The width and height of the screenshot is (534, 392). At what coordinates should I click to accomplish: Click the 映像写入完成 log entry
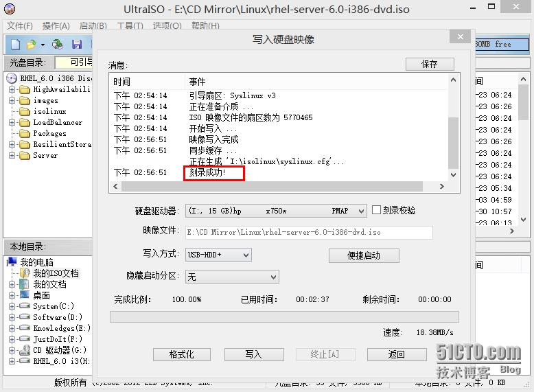(213, 139)
